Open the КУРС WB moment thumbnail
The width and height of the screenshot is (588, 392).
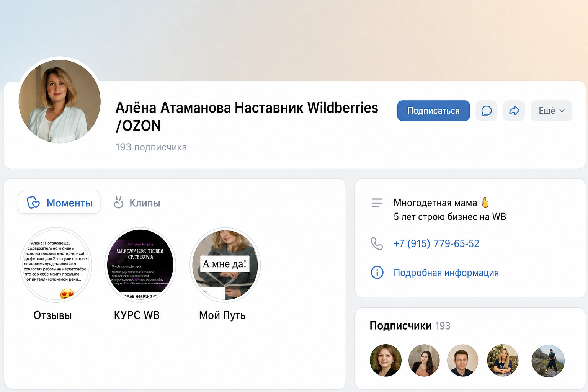pyautogui.click(x=140, y=265)
